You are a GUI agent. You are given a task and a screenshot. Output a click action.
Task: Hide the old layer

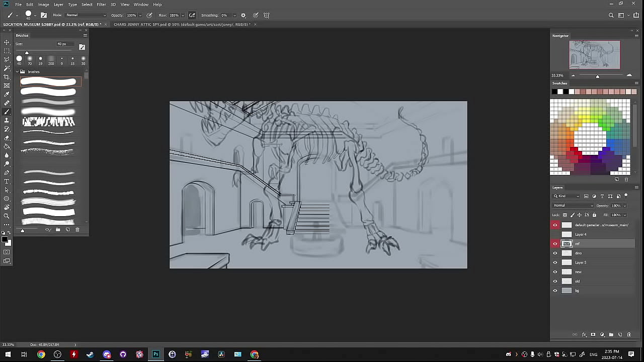tap(555, 281)
